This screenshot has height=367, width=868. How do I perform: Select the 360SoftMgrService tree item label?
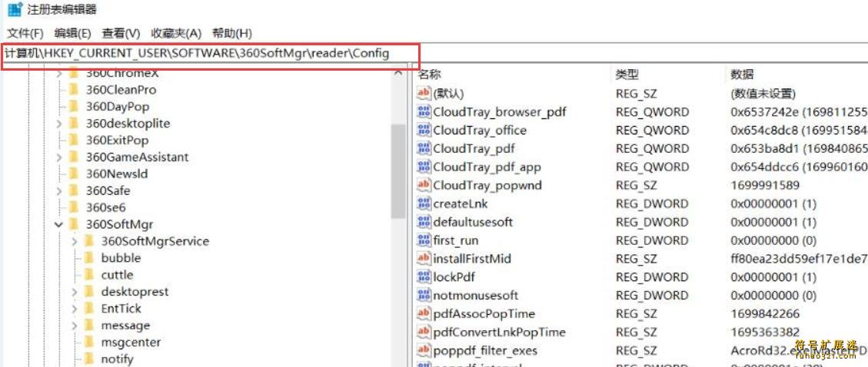pyautogui.click(x=155, y=242)
